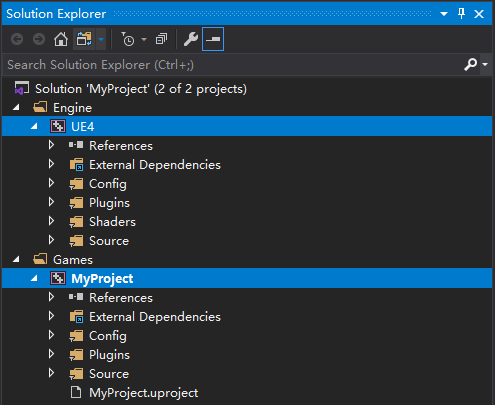Open the dropdown beside the Solutions and Folders view icon
This screenshot has width=495, height=405.
pyautogui.click(x=101, y=39)
